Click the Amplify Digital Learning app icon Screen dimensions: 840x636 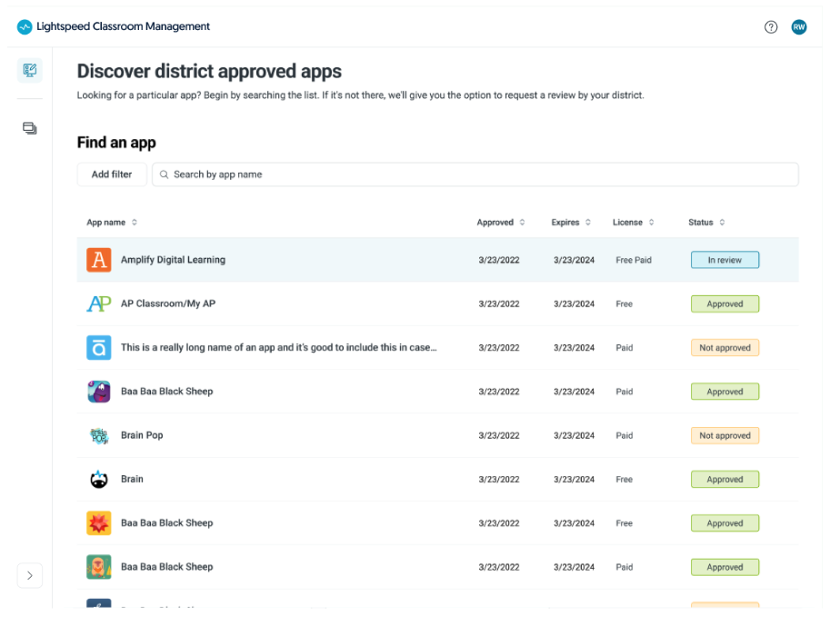pos(99,260)
